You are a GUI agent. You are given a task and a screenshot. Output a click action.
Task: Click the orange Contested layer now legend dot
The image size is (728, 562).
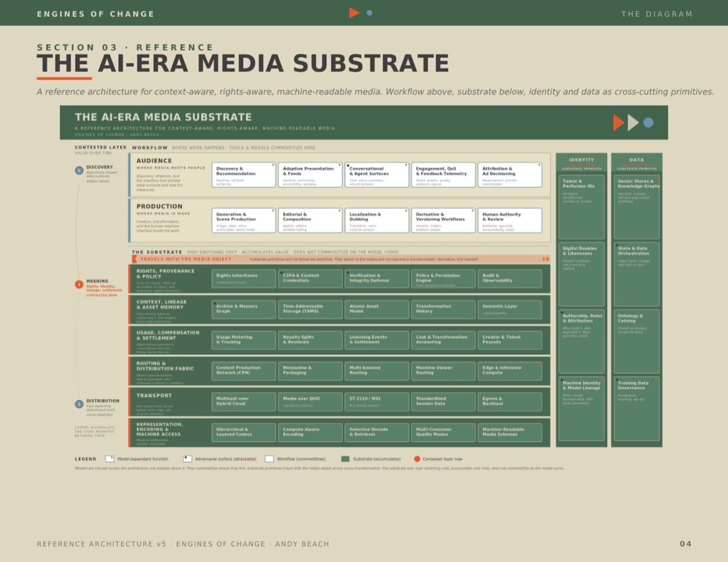point(417,459)
